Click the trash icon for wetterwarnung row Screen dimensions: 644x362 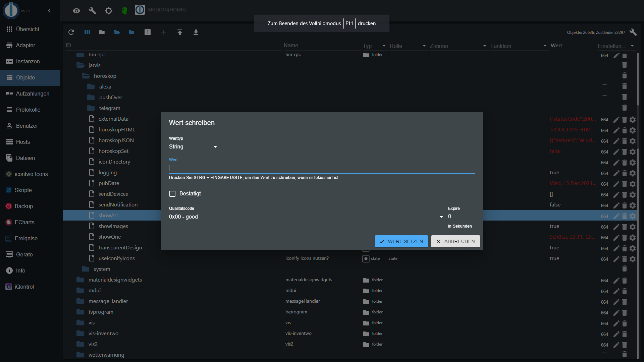(x=625, y=354)
